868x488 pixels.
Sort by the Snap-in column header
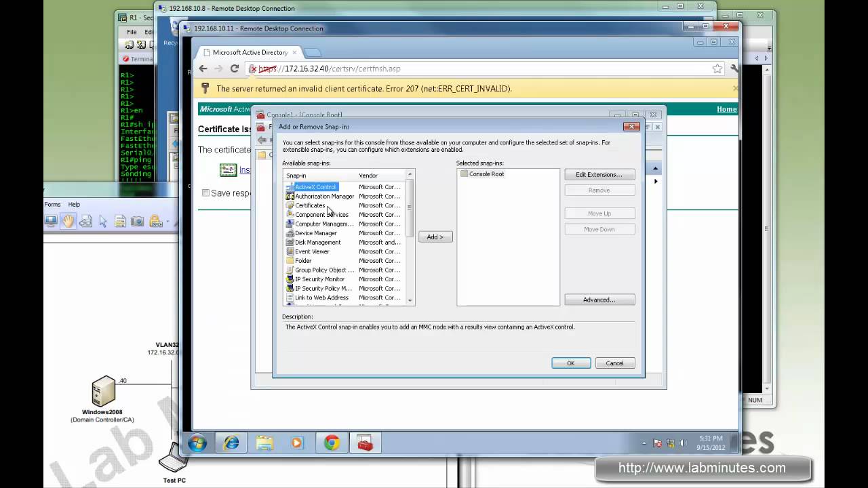[320, 176]
